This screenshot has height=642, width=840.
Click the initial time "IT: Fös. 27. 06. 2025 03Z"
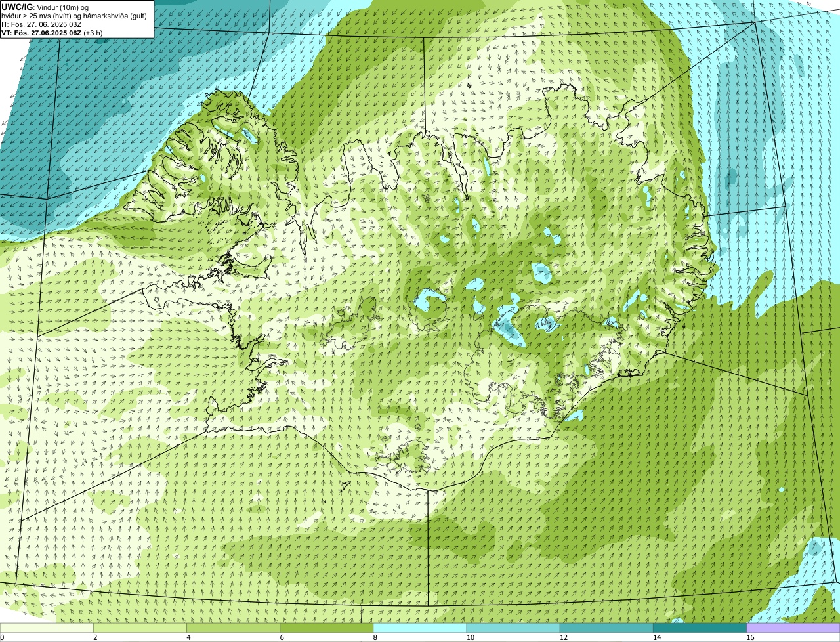point(41,24)
